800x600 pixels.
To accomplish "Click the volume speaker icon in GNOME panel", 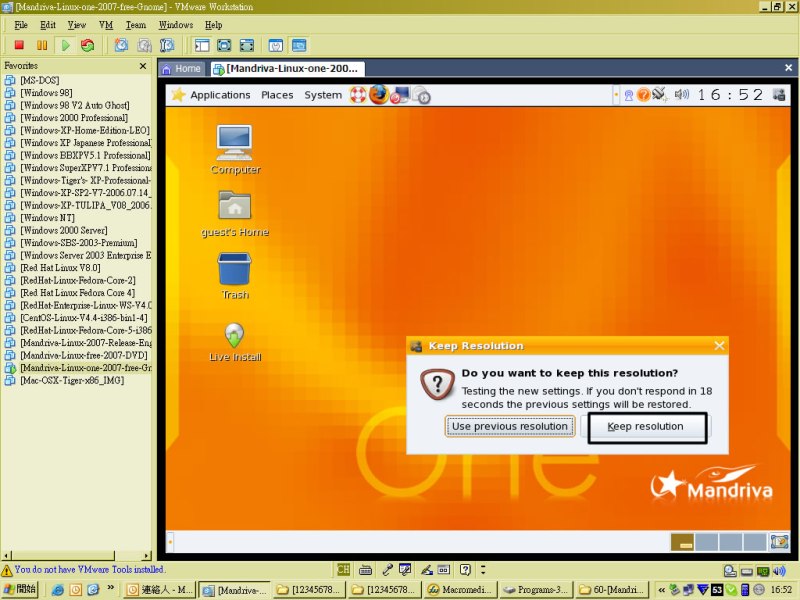I will 682,95.
